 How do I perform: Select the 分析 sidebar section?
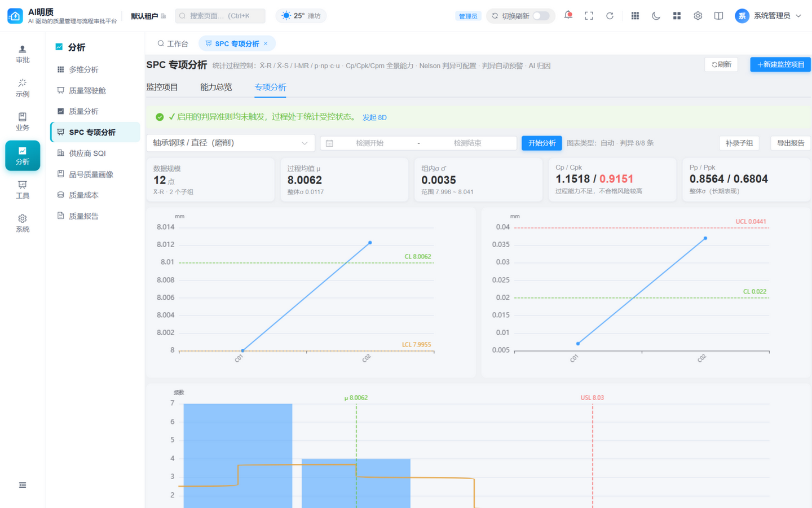(x=23, y=156)
